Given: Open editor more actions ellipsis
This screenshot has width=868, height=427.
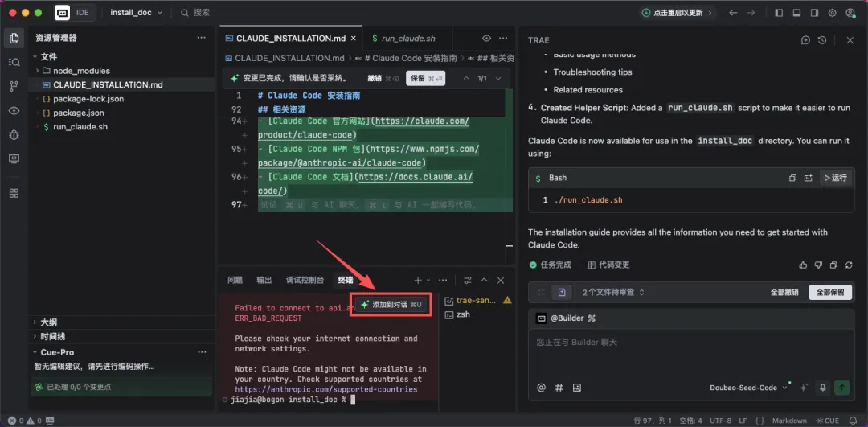Looking at the screenshot, I should click(x=503, y=39).
